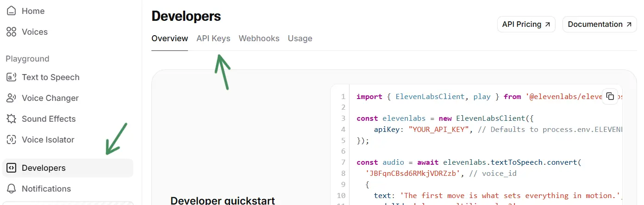The image size is (644, 205).
Task: Click the Developers page heading
Action: pos(186,16)
